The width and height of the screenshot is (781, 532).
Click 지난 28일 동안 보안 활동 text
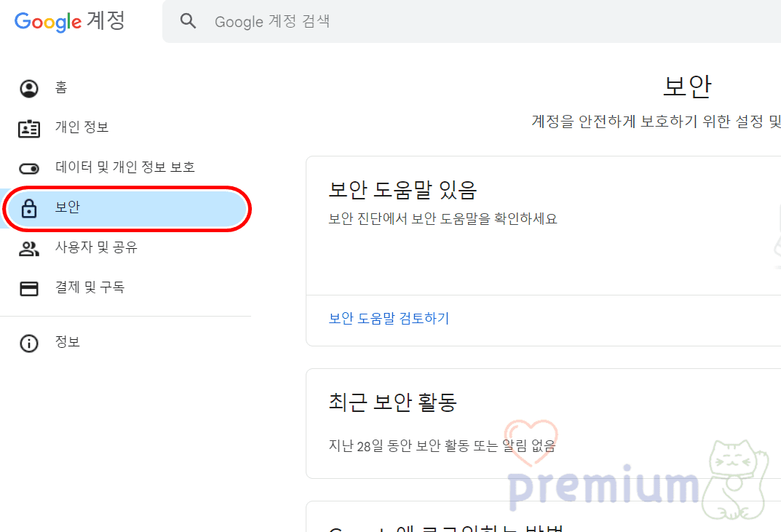coord(442,446)
